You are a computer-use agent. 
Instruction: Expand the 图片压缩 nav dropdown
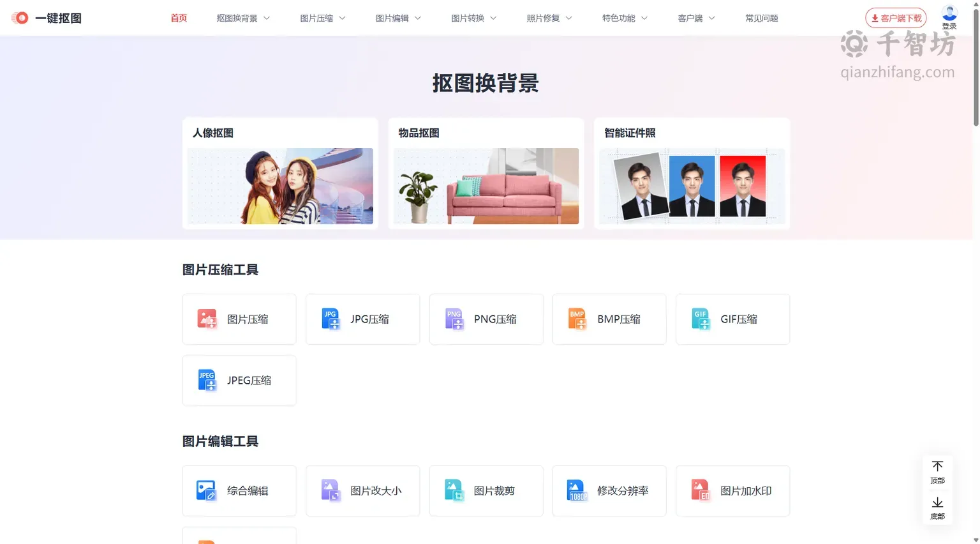pos(323,18)
